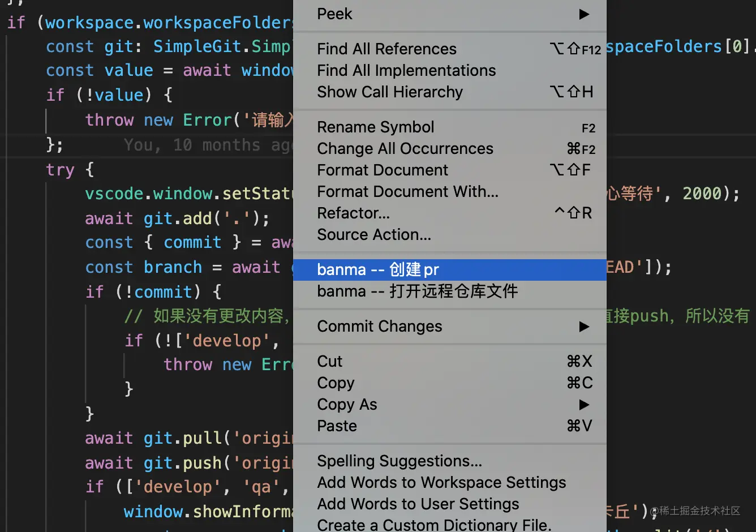Click the 'try {' code line
The image size is (756, 532).
tap(70, 170)
